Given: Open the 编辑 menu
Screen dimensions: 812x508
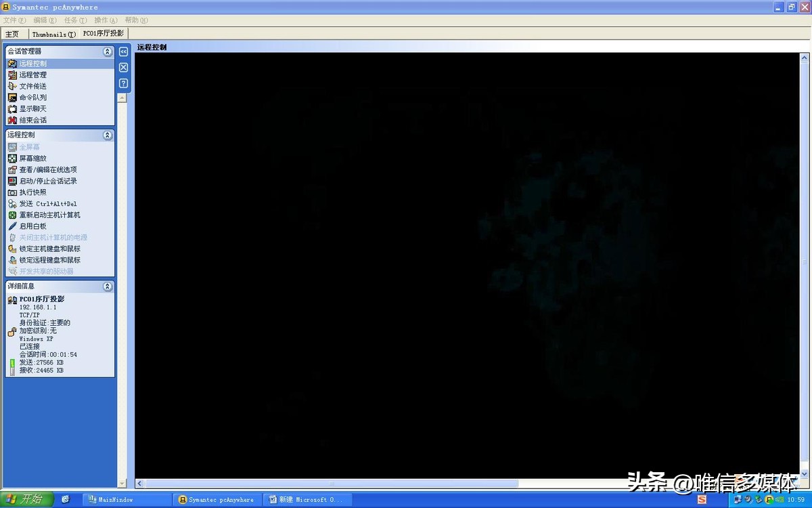Looking at the screenshot, I should click(x=45, y=20).
